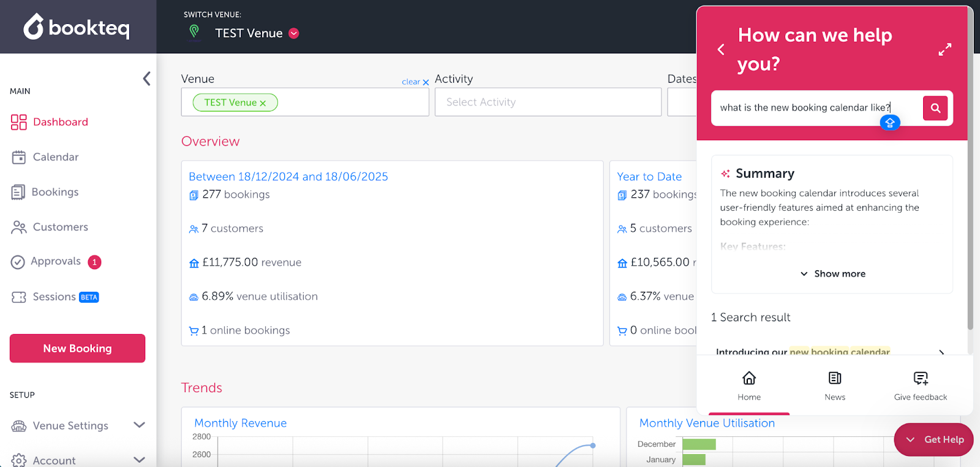The width and height of the screenshot is (980, 467).
Task: Open the Calendar sidebar icon
Action: tap(19, 157)
